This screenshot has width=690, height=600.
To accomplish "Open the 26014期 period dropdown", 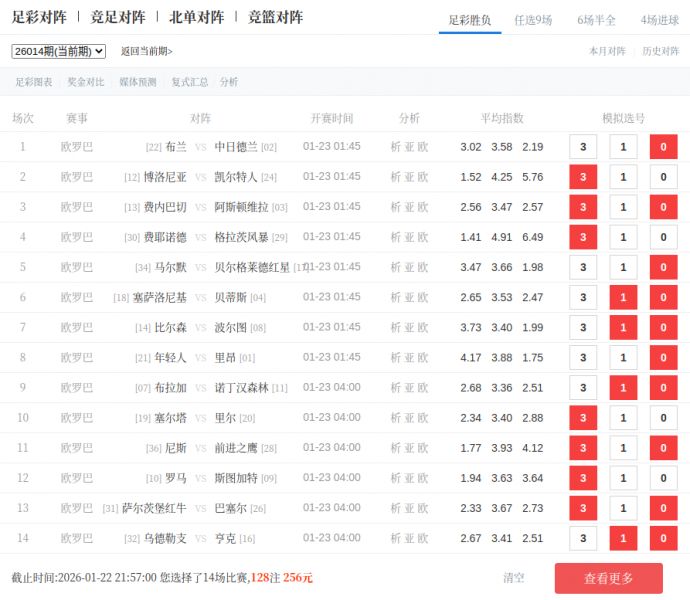I will pos(58,51).
